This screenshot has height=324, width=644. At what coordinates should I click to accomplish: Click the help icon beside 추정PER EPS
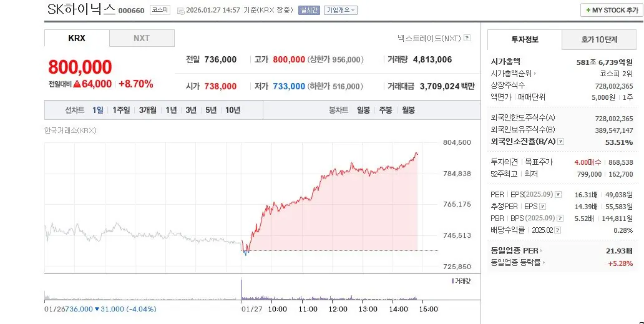tap(544, 206)
